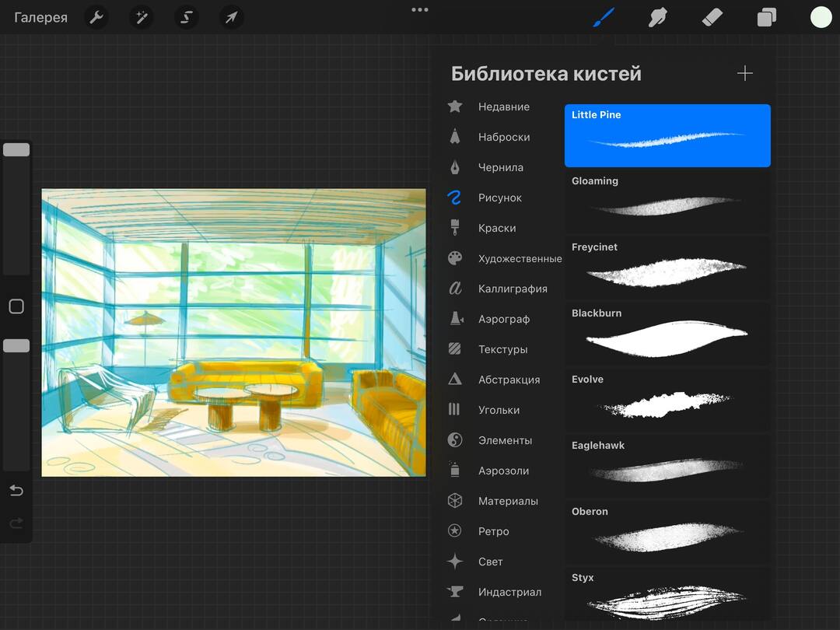Pick the Evolve brush
This screenshot has height=630, width=840.
pyautogui.click(x=667, y=399)
